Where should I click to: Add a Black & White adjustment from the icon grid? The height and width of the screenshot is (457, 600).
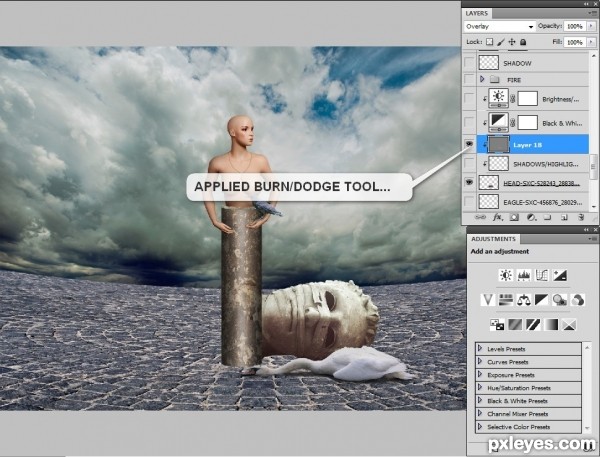(x=541, y=300)
